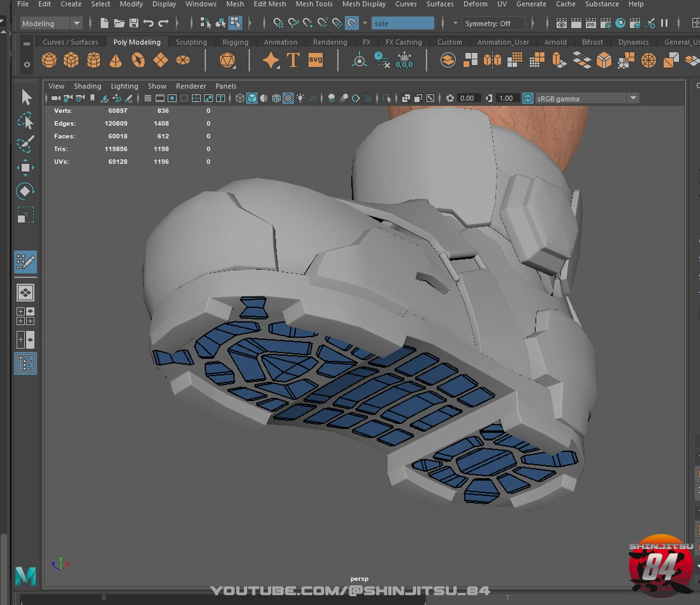This screenshot has width=700, height=605.
Task: Toggle the viewport grid display
Action: 148,98
